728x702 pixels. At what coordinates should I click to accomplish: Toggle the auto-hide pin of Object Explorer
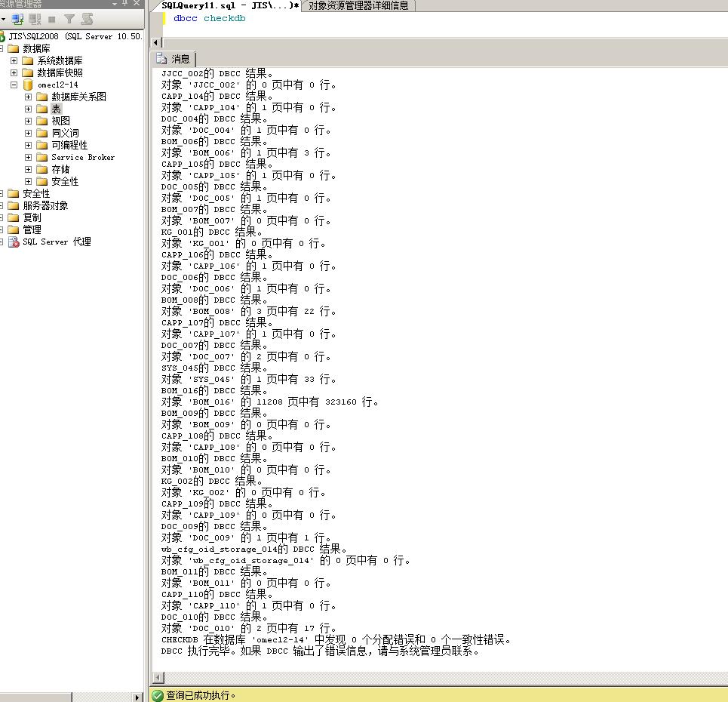point(125,3)
